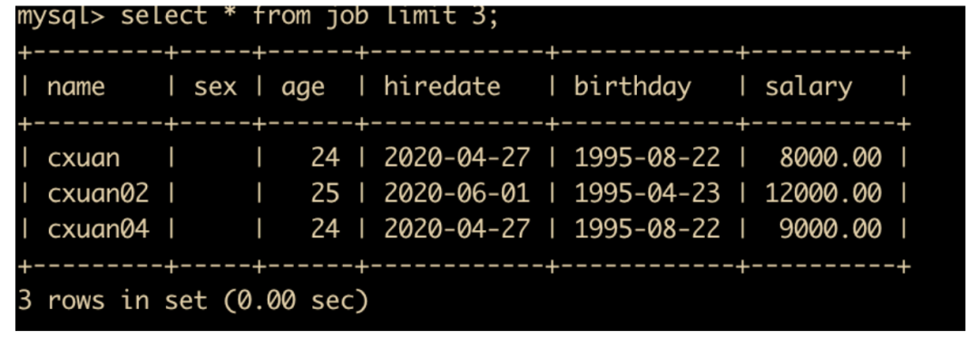Click the 'select * from job limit 3;' command
980x339 pixels.
coord(309,15)
